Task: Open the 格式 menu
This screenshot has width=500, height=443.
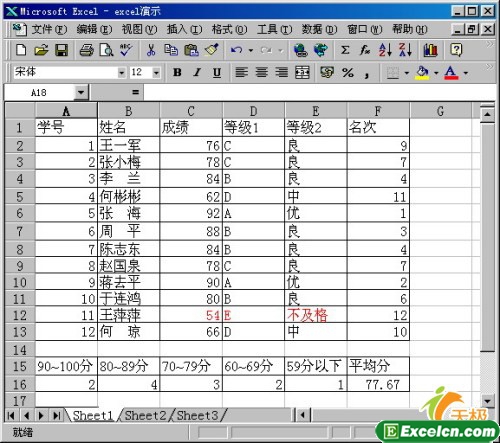Action: pyautogui.click(x=229, y=30)
